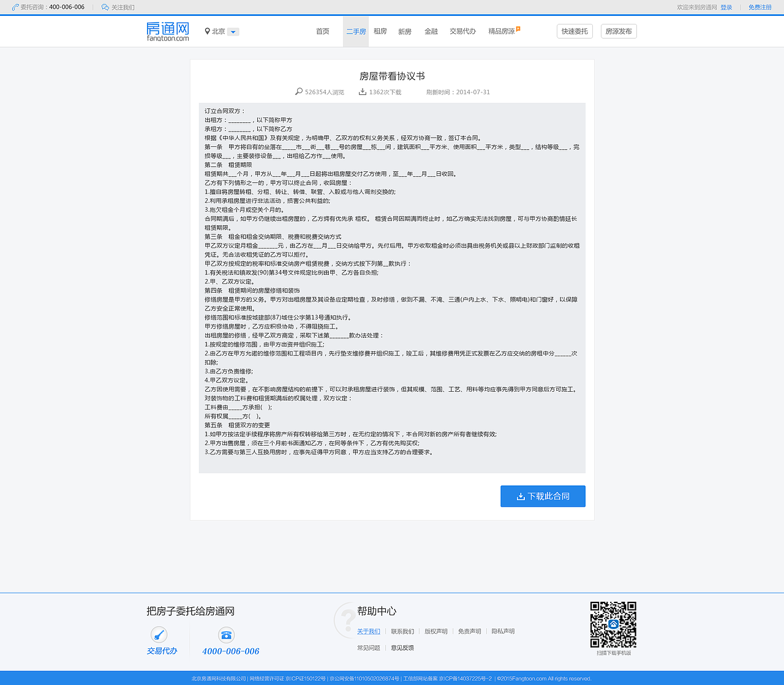Open the 版权声明 footer link

(436, 631)
